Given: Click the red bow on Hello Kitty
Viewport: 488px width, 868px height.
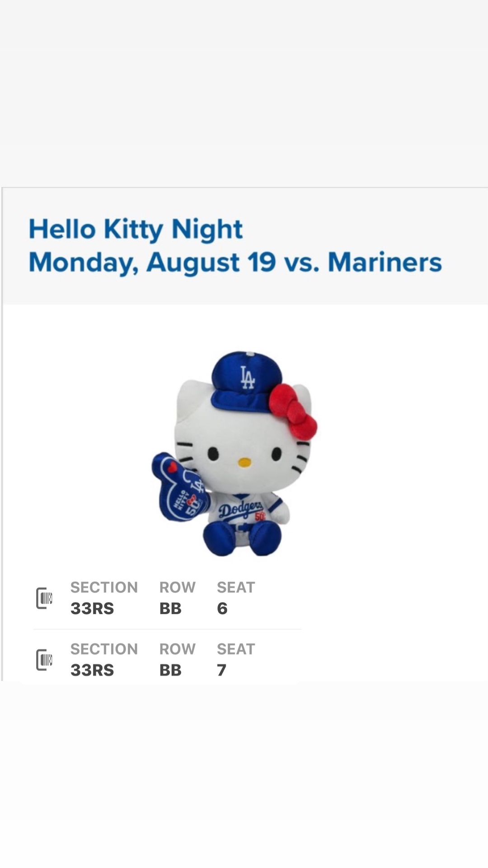Looking at the screenshot, I should pyautogui.click(x=293, y=410).
